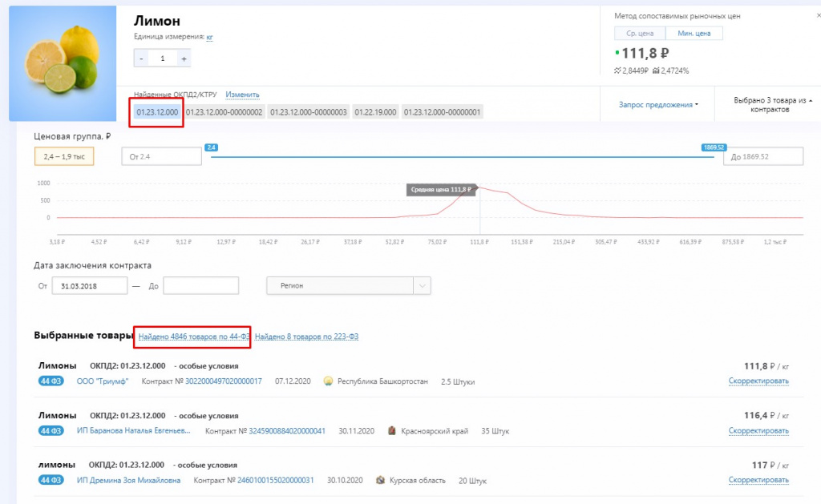The width and height of the screenshot is (821, 504).
Task: Click Скорректировать for the 116,4 ₽ item
Action: click(x=758, y=431)
